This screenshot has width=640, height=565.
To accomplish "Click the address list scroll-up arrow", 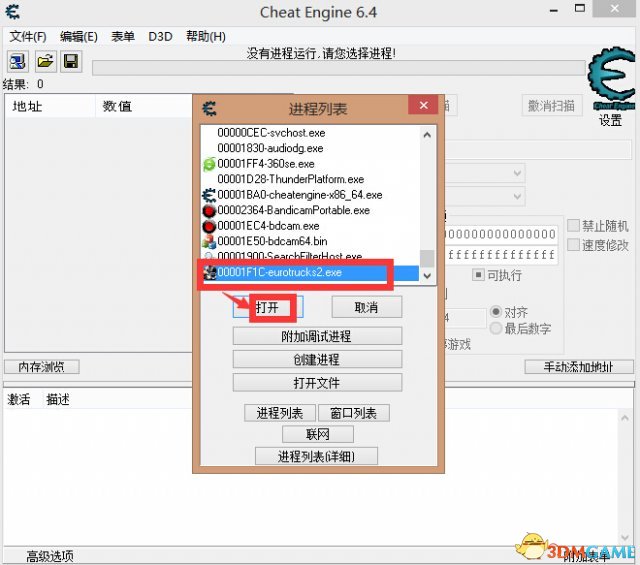I will point(624,418).
